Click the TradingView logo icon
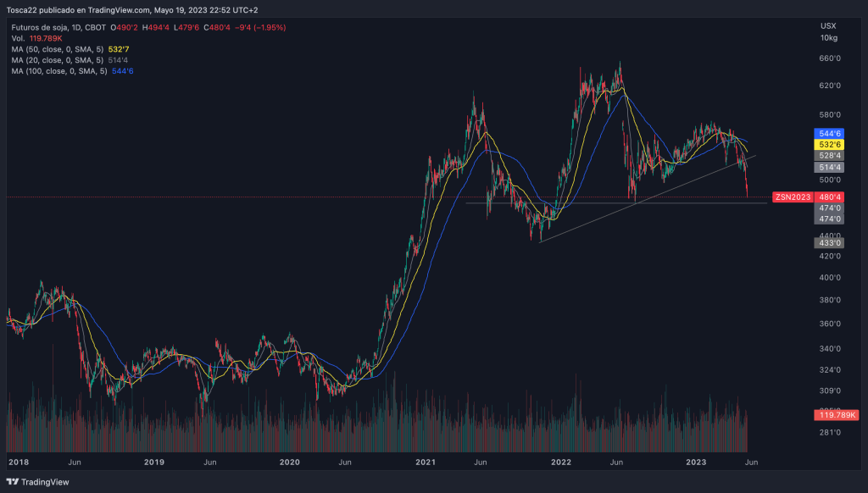The image size is (868, 493). pos(14,483)
